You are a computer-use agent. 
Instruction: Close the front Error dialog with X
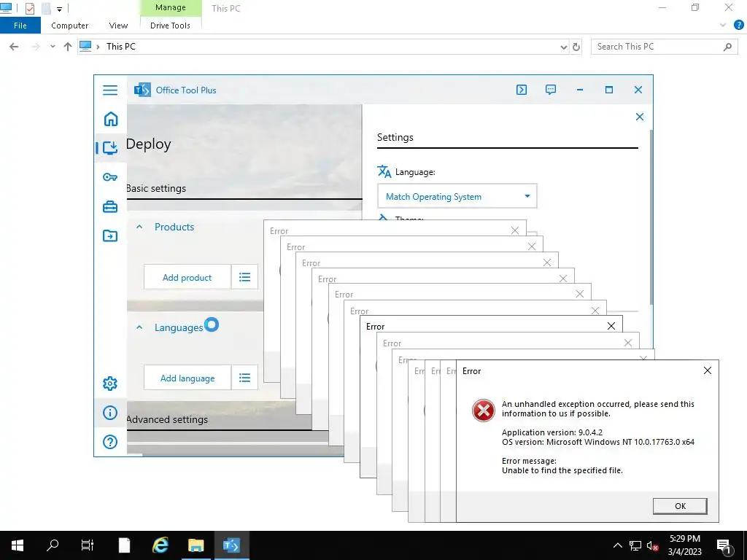coord(708,370)
